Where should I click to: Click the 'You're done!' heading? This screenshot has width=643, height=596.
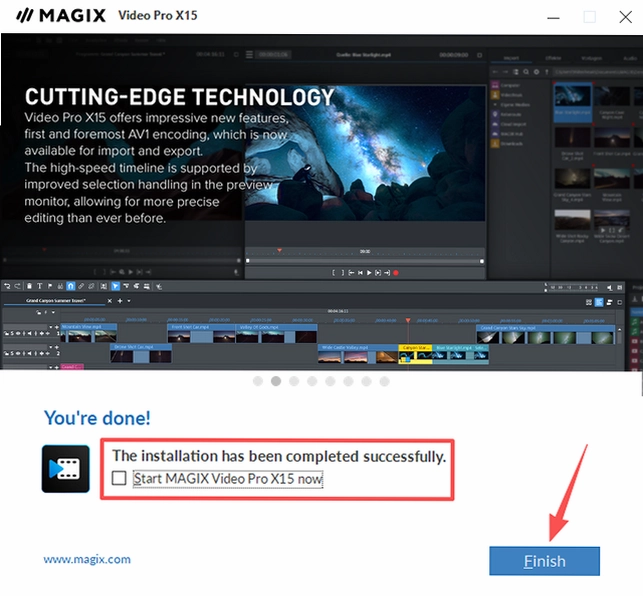coord(97,418)
